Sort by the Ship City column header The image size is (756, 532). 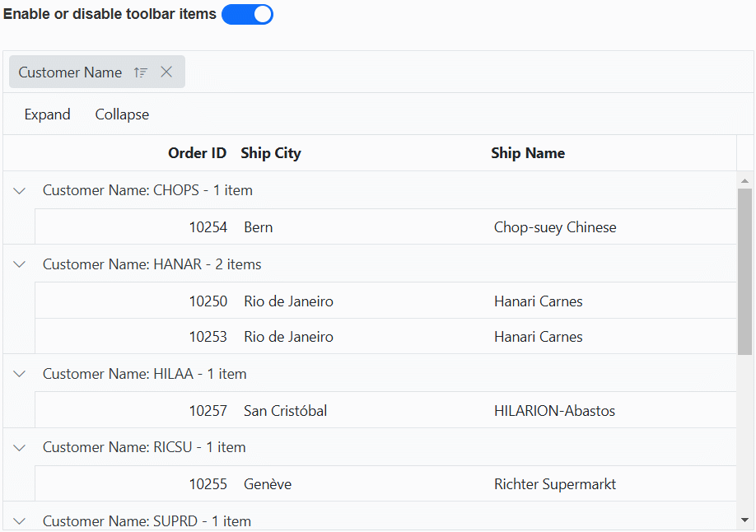point(271,153)
